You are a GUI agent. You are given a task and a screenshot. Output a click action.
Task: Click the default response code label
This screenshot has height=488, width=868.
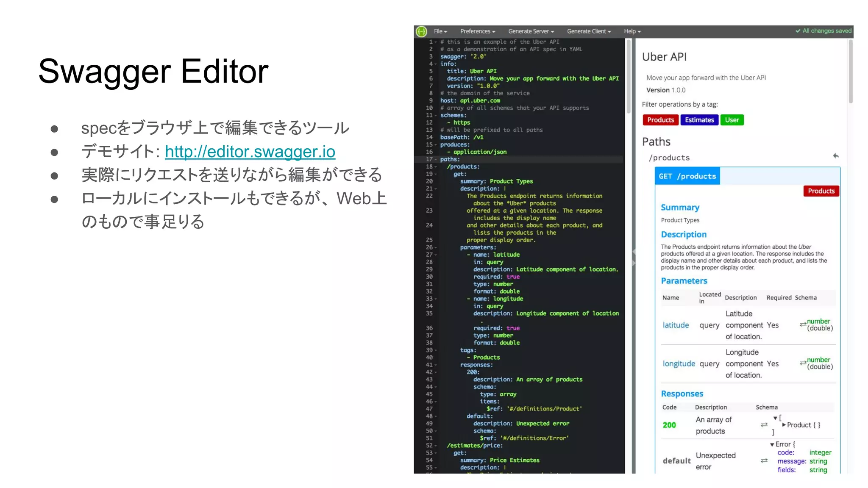(676, 461)
